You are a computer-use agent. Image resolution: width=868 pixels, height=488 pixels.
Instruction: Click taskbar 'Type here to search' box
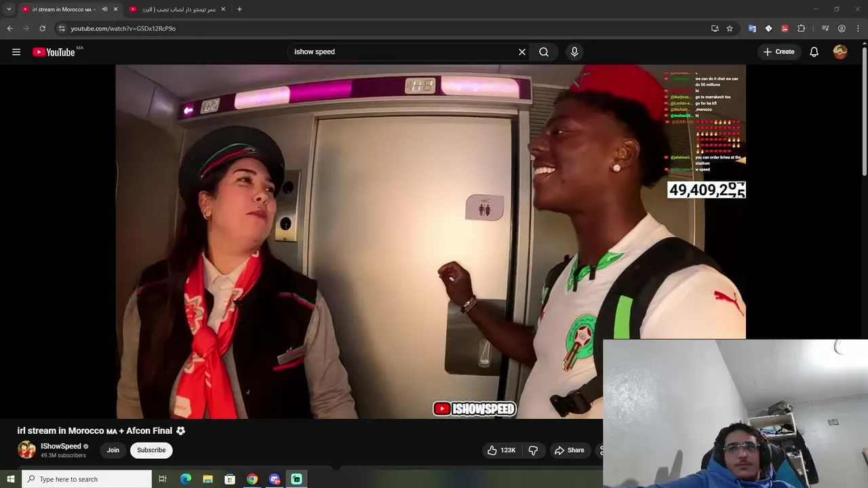87,479
